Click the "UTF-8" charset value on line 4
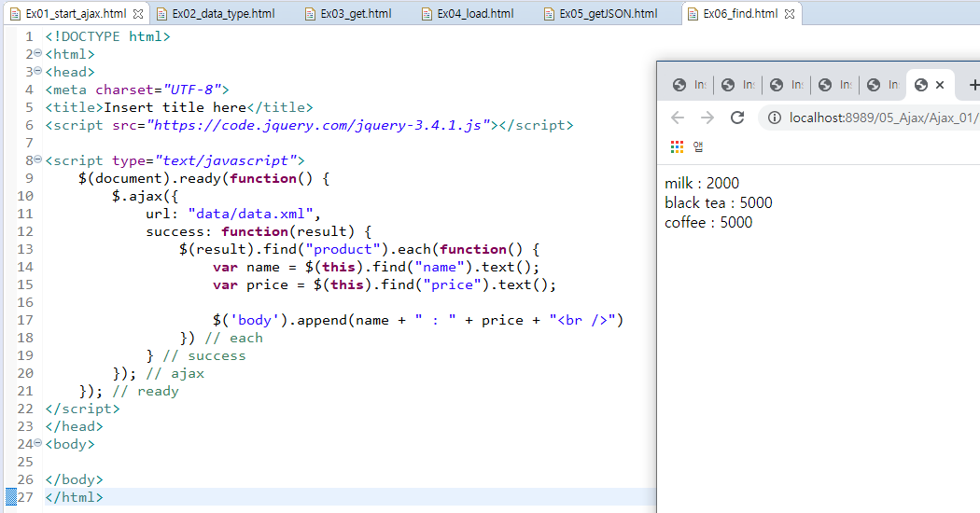980x513 pixels. click(192, 90)
